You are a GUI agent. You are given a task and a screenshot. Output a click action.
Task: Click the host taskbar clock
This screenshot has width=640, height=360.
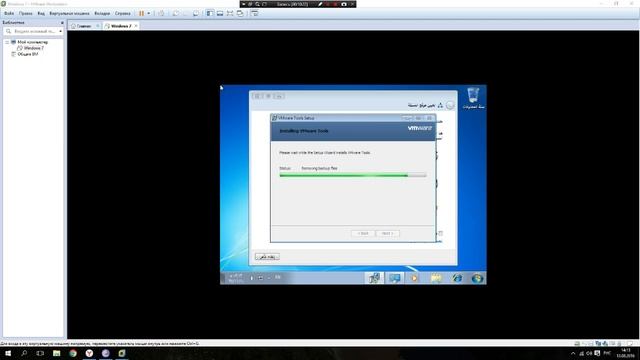coord(625,353)
